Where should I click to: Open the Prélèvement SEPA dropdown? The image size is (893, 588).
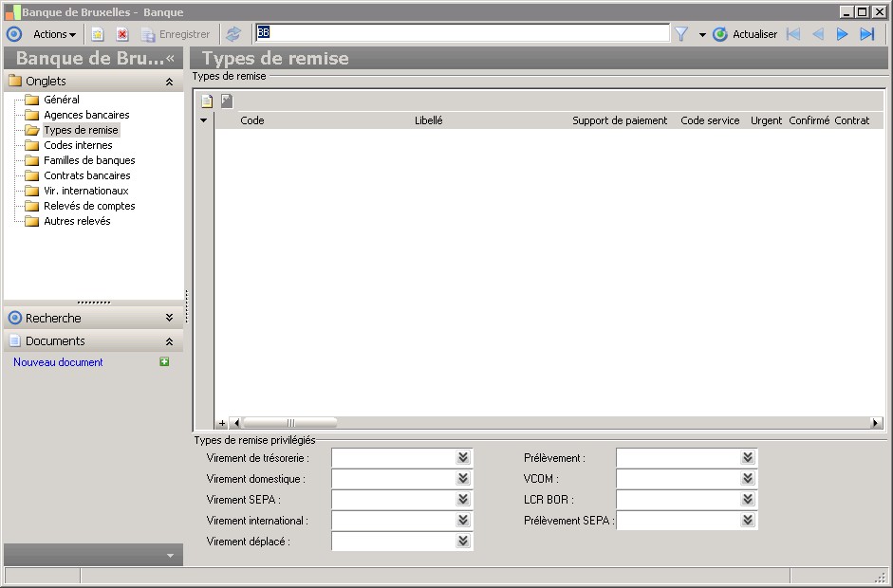coord(747,521)
